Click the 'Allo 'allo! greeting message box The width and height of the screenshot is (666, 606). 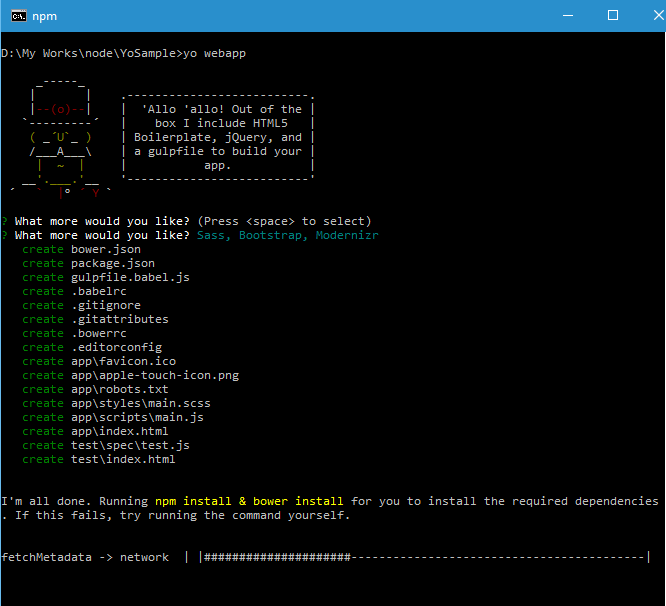(x=218, y=138)
